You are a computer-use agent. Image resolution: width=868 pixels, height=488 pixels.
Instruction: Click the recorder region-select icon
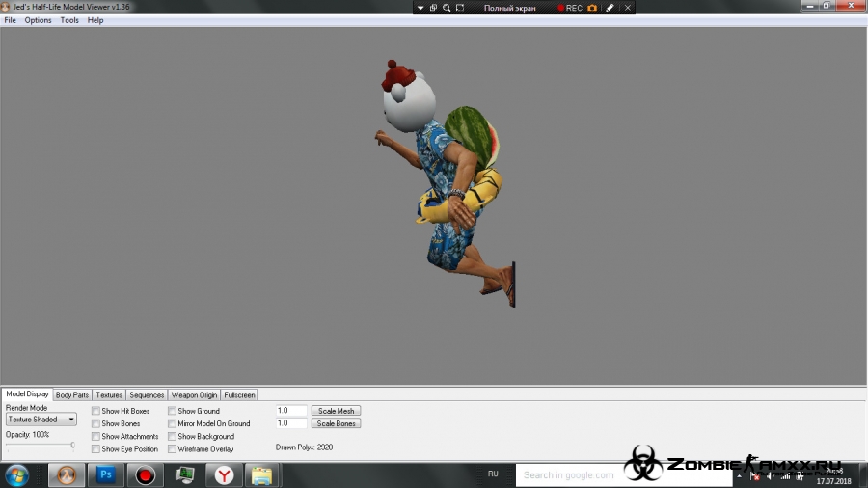(x=460, y=8)
